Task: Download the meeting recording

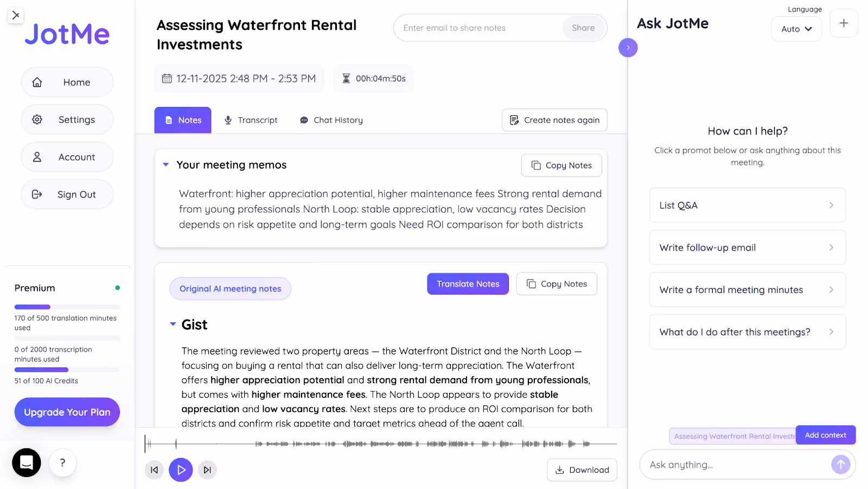Action: 582,470
